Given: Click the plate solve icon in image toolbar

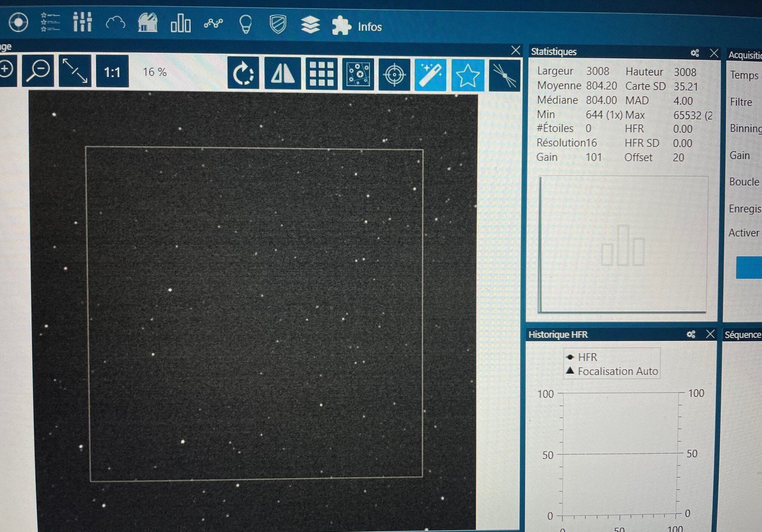Looking at the screenshot, I should 504,76.
